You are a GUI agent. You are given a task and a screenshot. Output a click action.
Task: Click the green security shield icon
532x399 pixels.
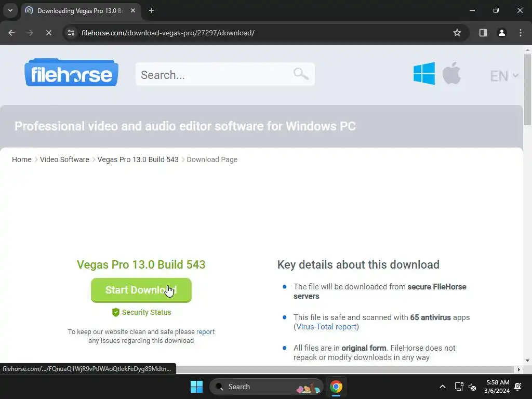click(x=116, y=312)
